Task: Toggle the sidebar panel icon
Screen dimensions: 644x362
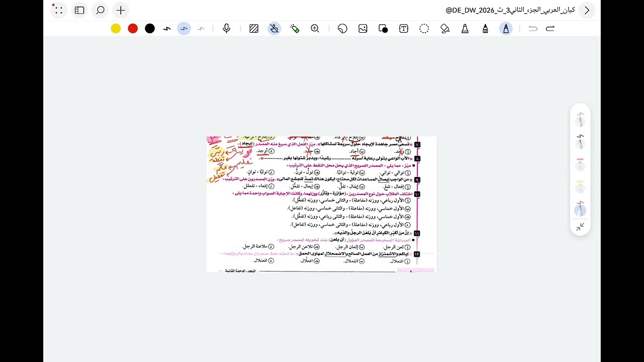Action: pos(79,10)
